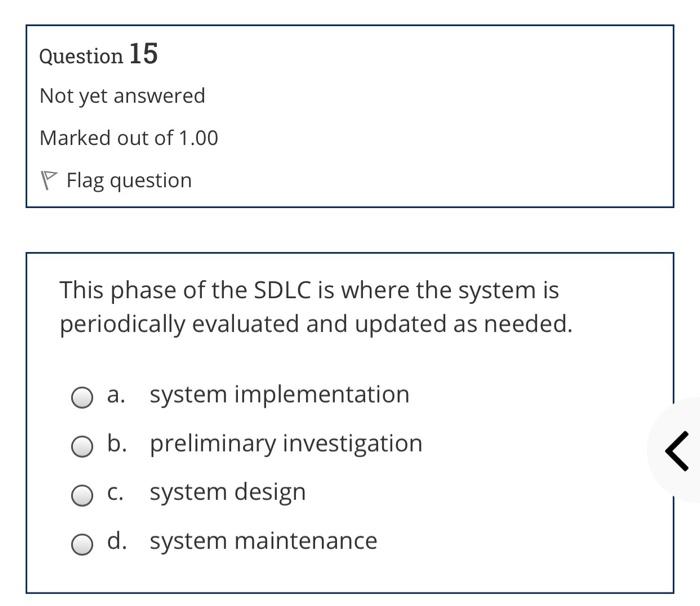Click the left-pointing chevron arrow at right edge
700x606 pixels.
[x=677, y=449]
